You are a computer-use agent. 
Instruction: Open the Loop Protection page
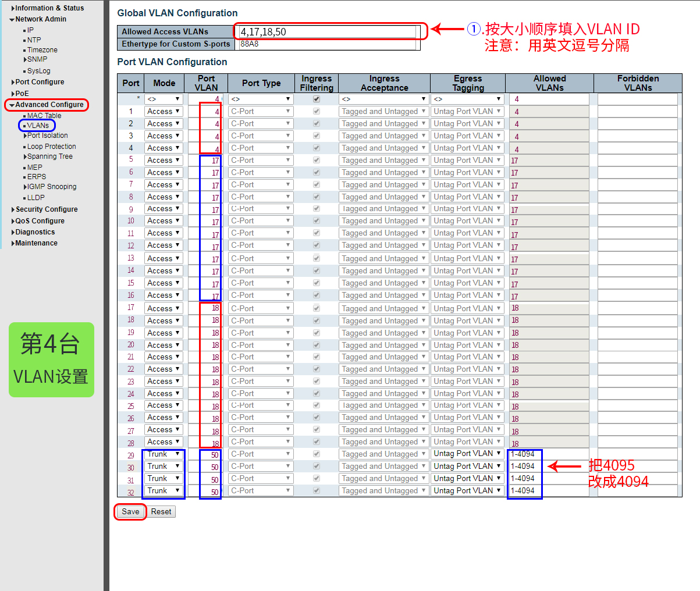pos(51,147)
